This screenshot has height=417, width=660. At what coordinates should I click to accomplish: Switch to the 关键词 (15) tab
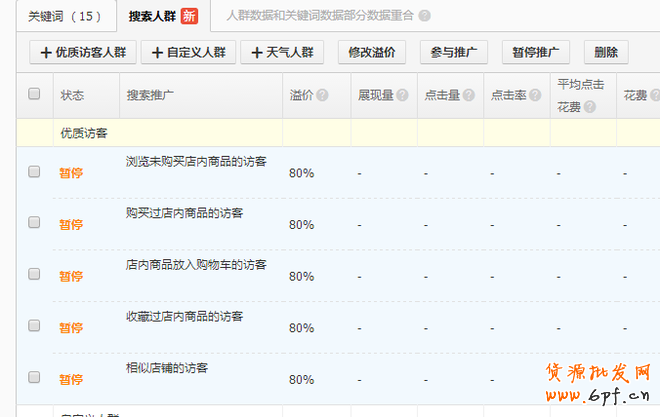click(x=64, y=16)
